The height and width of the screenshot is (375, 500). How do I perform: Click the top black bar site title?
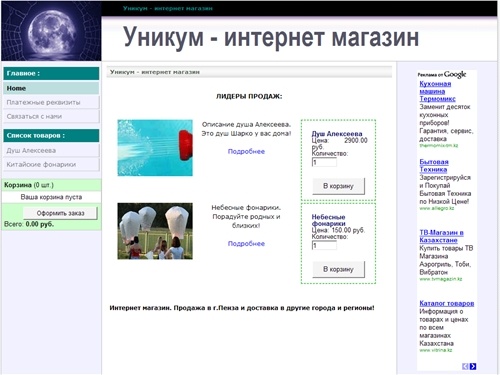(168, 8)
